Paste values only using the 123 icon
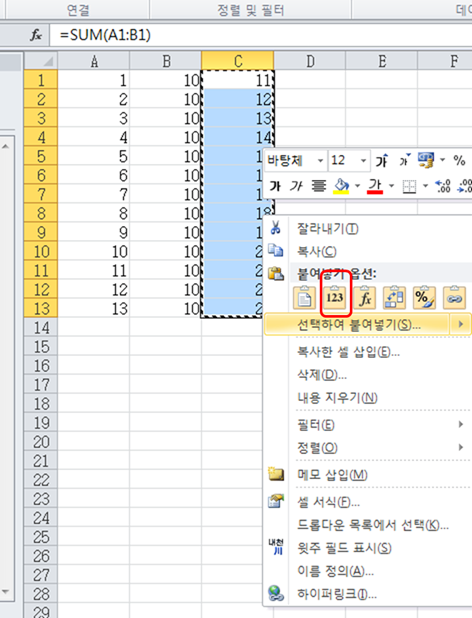Screen dimensions: 472x618 tap(334, 298)
